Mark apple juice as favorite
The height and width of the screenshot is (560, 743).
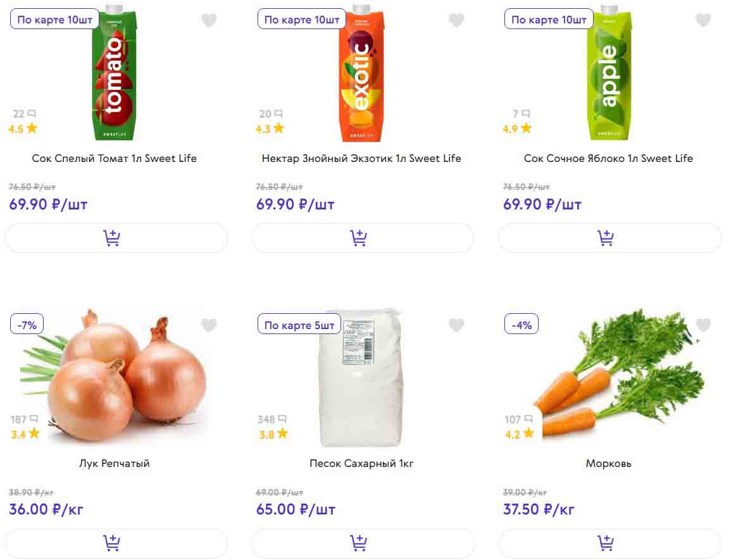(x=703, y=20)
